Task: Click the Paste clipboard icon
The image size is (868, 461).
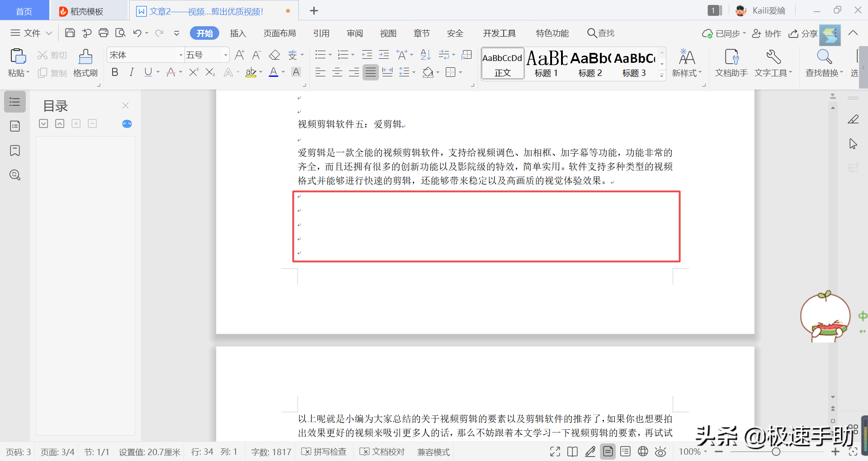Action: pyautogui.click(x=18, y=56)
